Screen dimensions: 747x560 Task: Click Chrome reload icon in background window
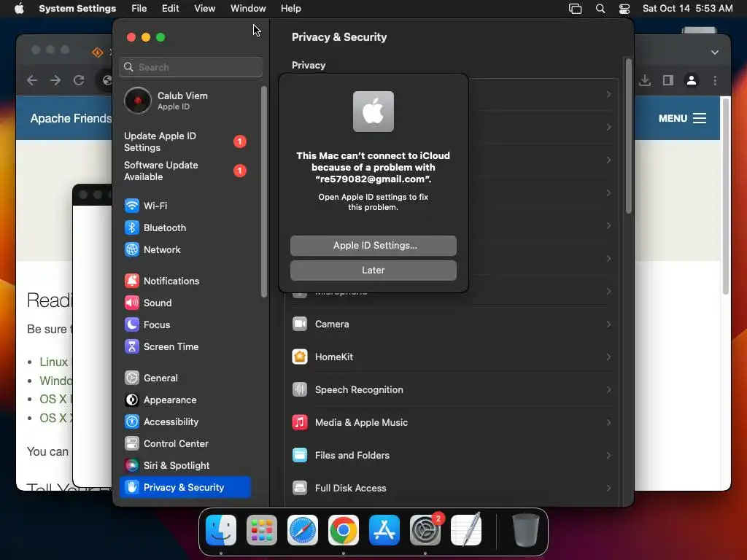click(79, 80)
